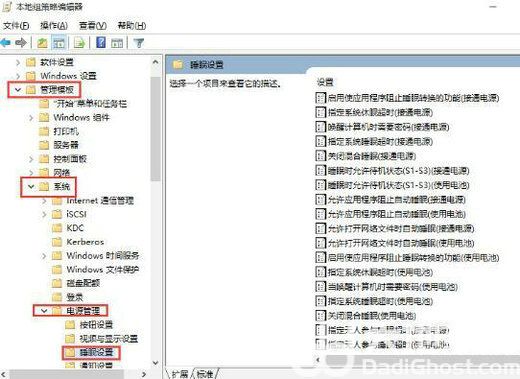Select policy 当唤醒计算机时需要密码(使用电池)
This screenshot has height=379, width=520.
click(386, 287)
